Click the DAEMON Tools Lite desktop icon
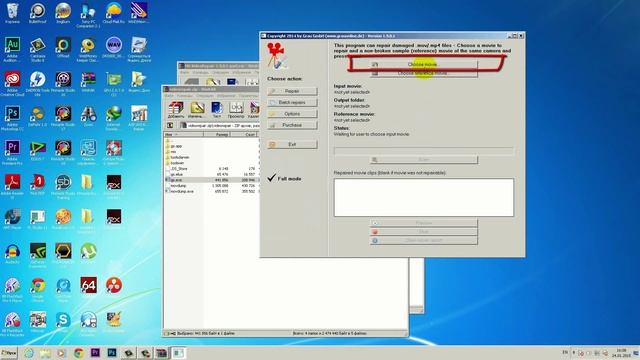The image size is (640, 360). click(x=38, y=84)
